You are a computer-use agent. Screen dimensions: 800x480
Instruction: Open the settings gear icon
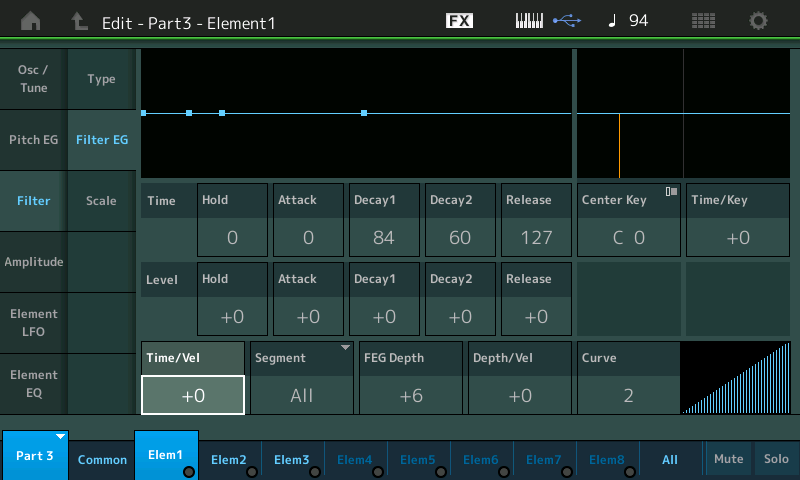tap(759, 21)
